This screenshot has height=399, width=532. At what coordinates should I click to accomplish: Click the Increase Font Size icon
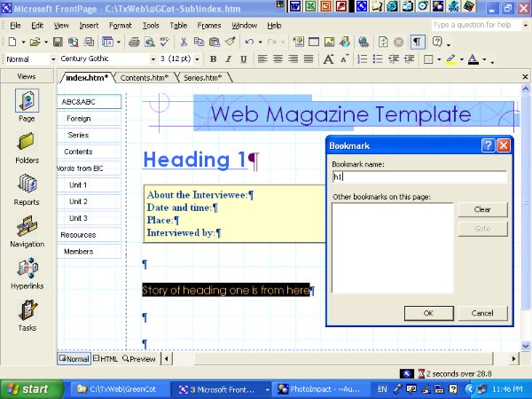[328, 59]
